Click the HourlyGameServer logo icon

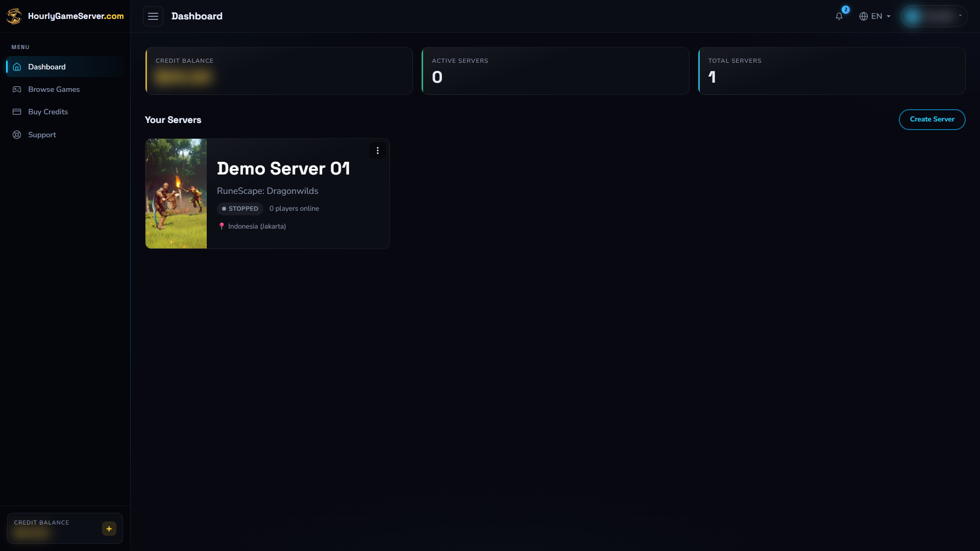point(14,16)
